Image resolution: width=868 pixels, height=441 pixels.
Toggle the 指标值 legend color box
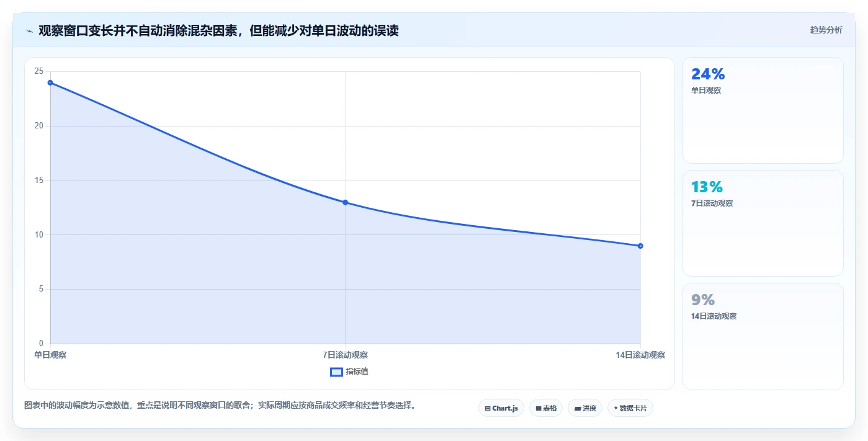[336, 372]
